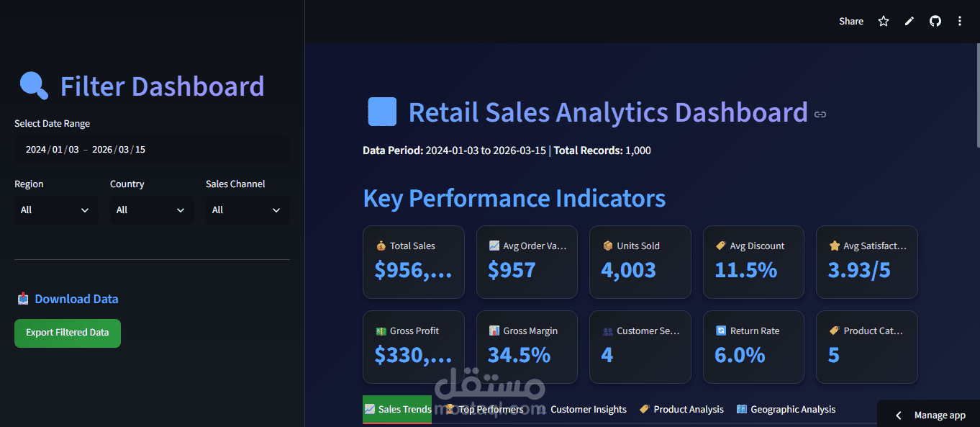Click the heading anchor link icon

pos(820,114)
